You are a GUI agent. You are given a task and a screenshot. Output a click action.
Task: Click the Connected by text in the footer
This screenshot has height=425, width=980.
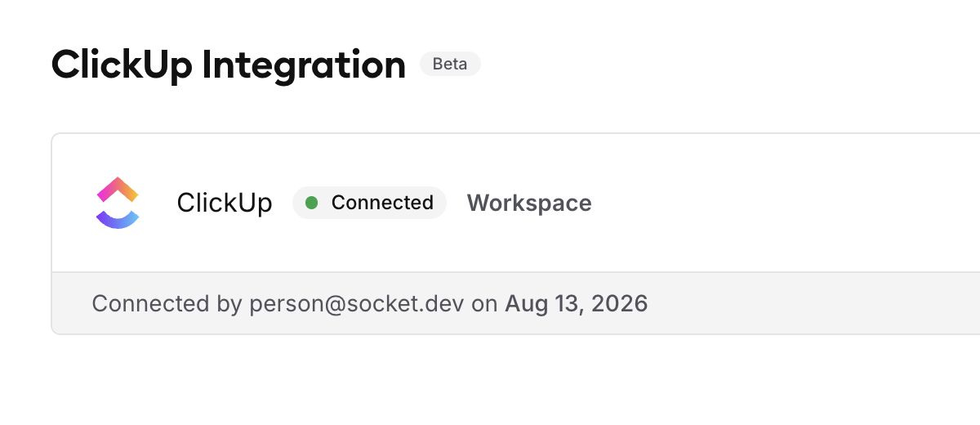pyautogui.click(x=167, y=304)
